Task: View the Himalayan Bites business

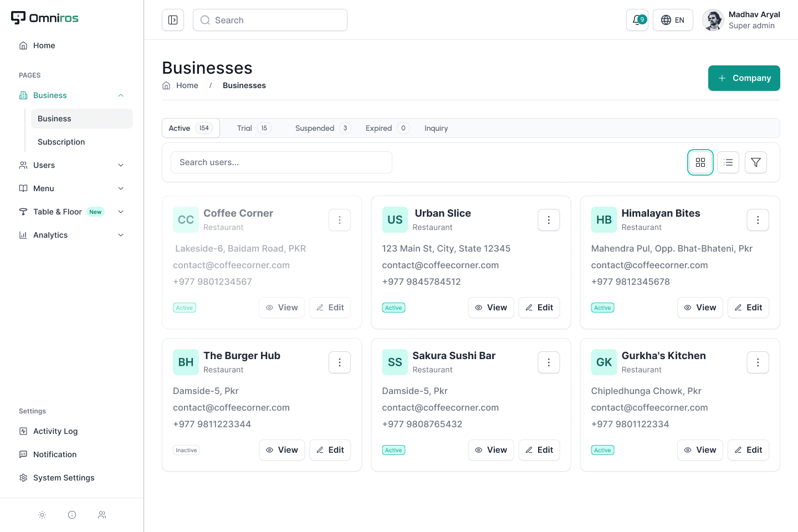Action: pos(700,308)
